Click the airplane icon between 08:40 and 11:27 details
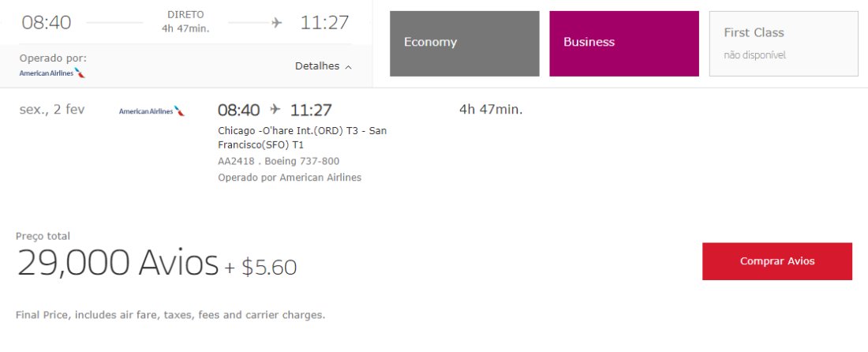 (x=275, y=109)
